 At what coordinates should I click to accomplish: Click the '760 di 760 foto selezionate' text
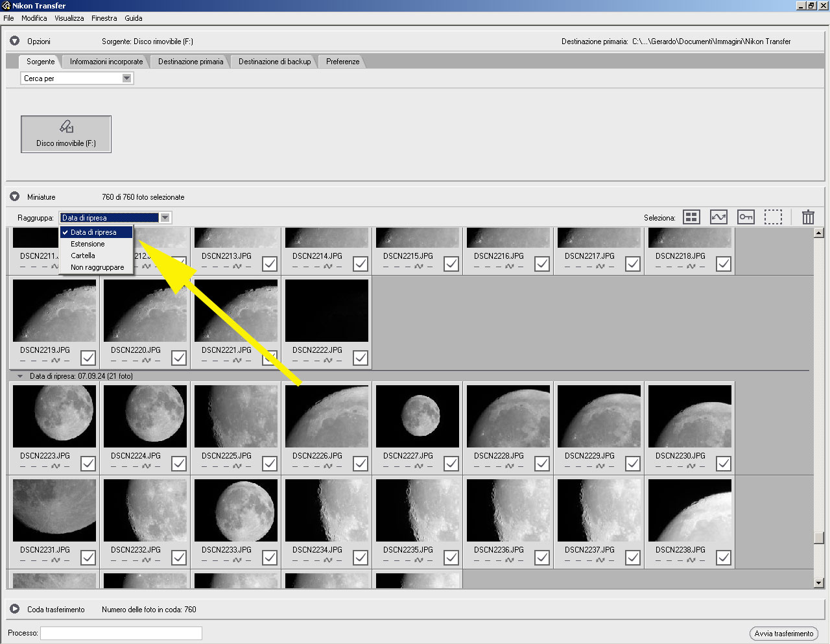pyautogui.click(x=143, y=197)
